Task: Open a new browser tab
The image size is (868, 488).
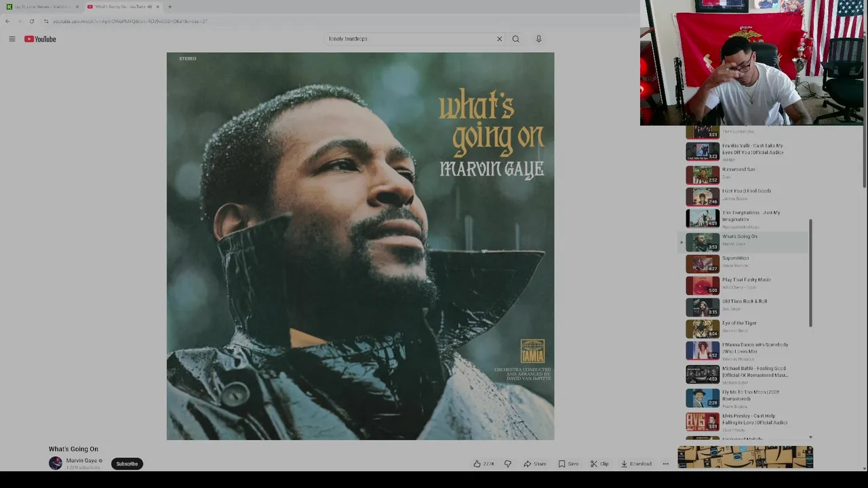Action: pos(170,7)
